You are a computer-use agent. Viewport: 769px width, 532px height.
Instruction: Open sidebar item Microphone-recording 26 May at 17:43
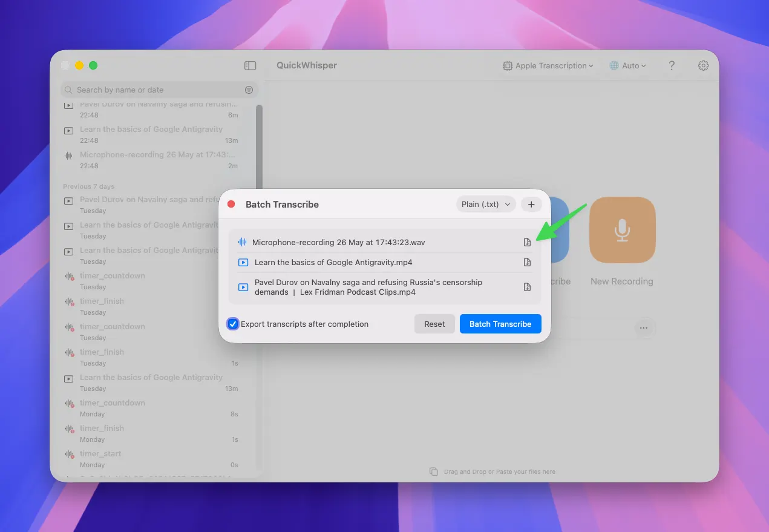(151, 160)
